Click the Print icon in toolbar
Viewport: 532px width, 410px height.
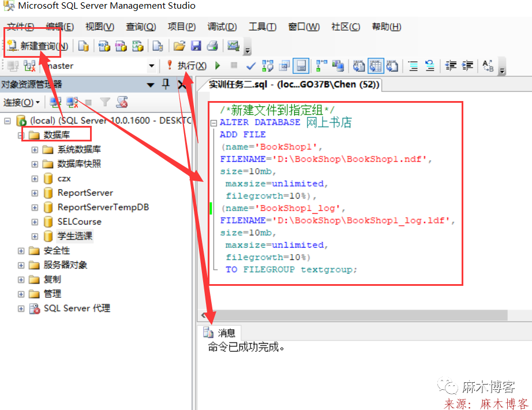[x=213, y=46]
